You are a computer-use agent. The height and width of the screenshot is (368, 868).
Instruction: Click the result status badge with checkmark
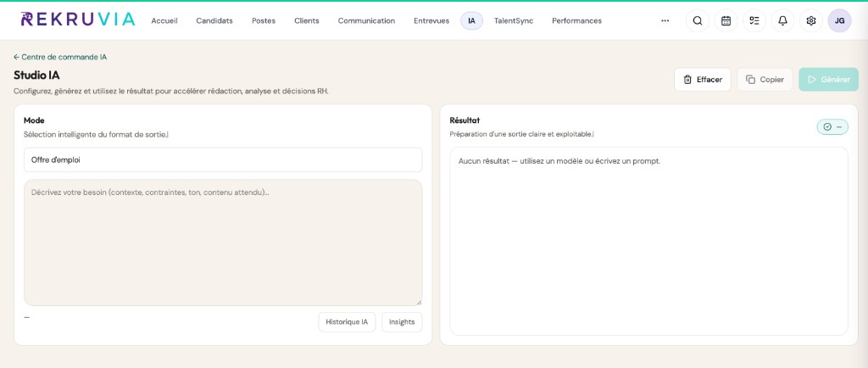point(832,126)
